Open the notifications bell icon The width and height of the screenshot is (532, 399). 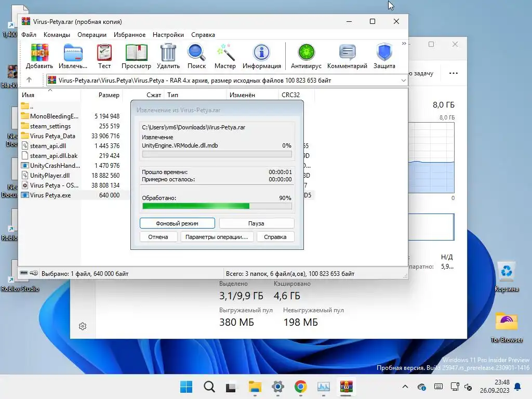pyautogui.click(x=518, y=387)
